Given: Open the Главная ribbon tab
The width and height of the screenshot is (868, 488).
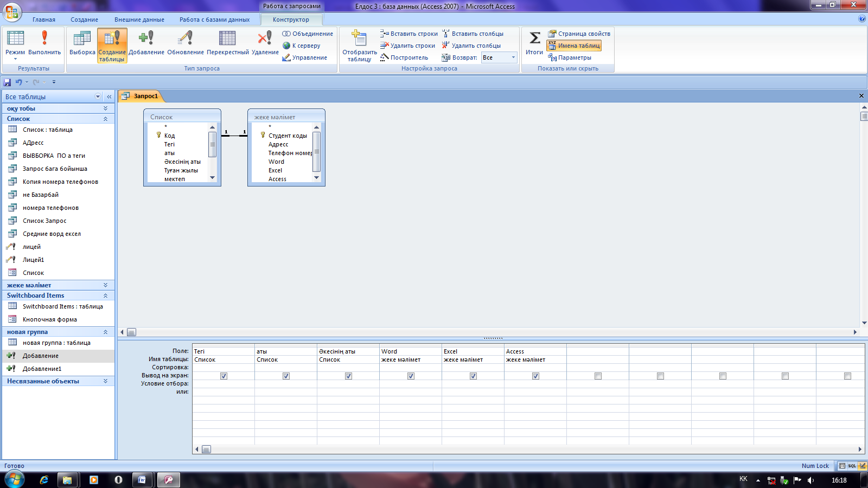Looking at the screenshot, I should tap(44, 20).
